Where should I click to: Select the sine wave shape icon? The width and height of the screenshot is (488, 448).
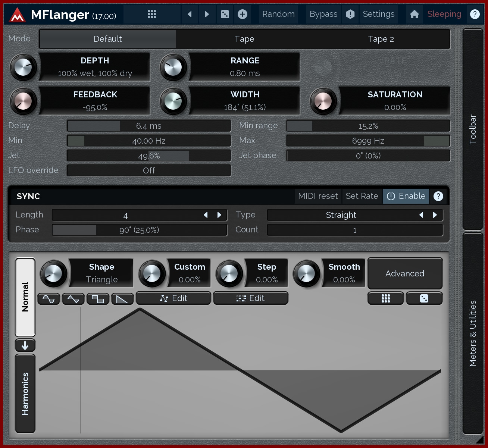point(49,299)
